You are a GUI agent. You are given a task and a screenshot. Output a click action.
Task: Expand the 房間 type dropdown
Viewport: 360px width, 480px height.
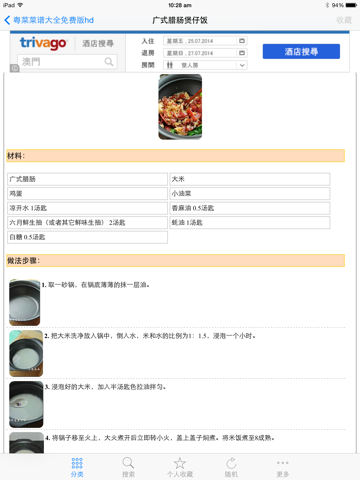[x=205, y=65]
